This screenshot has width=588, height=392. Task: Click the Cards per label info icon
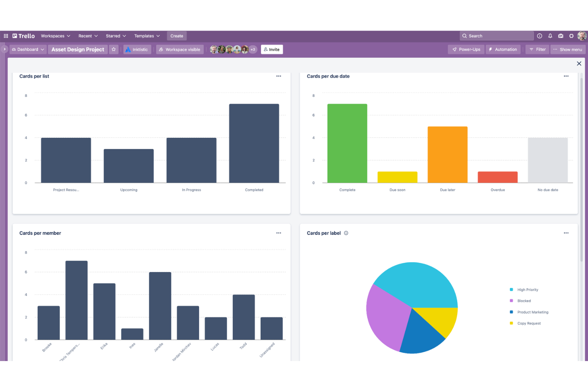click(x=346, y=233)
